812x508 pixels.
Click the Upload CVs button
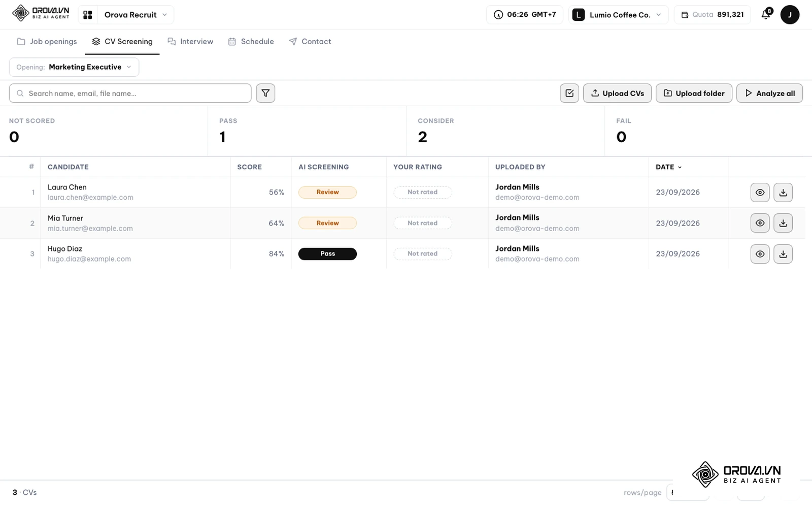[x=617, y=93]
